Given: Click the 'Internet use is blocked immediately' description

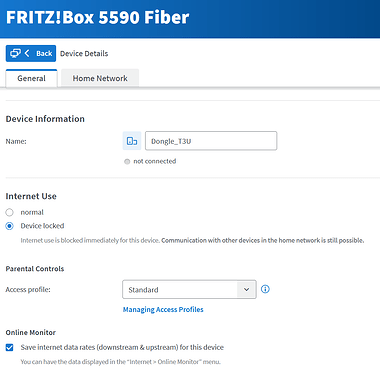Looking at the screenshot, I should click(192, 240).
